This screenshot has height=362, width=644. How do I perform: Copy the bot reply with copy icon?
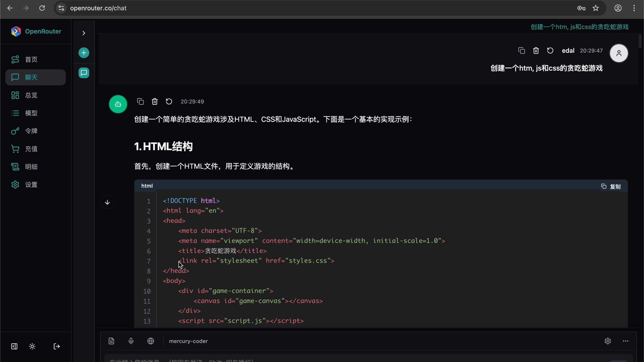tap(140, 102)
